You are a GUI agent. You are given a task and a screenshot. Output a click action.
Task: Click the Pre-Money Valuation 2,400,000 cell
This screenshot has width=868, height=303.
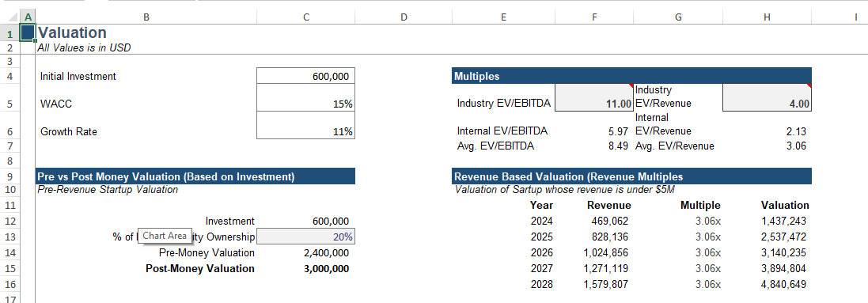(x=305, y=252)
